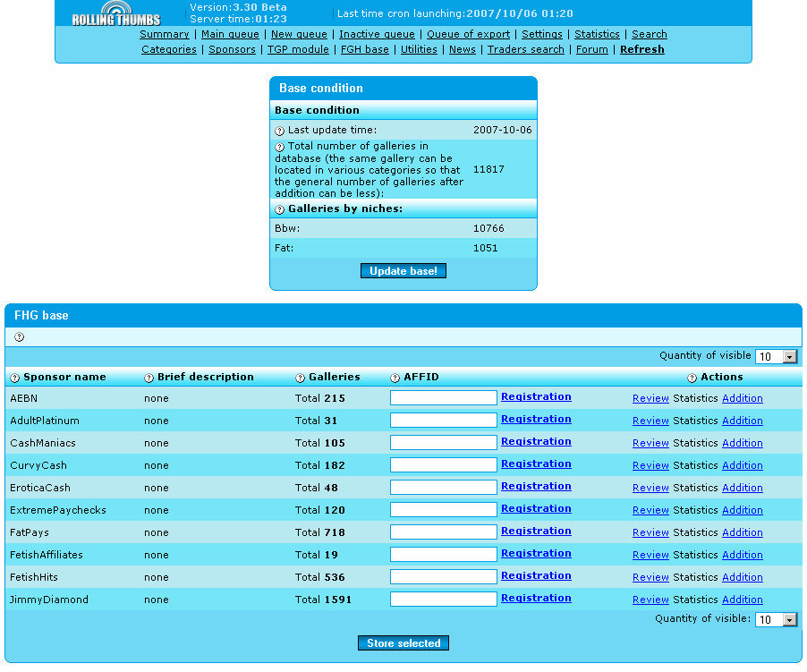
Task: Open Review for ExtremePaychecks
Action: pyautogui.click(x=650, y=510)
